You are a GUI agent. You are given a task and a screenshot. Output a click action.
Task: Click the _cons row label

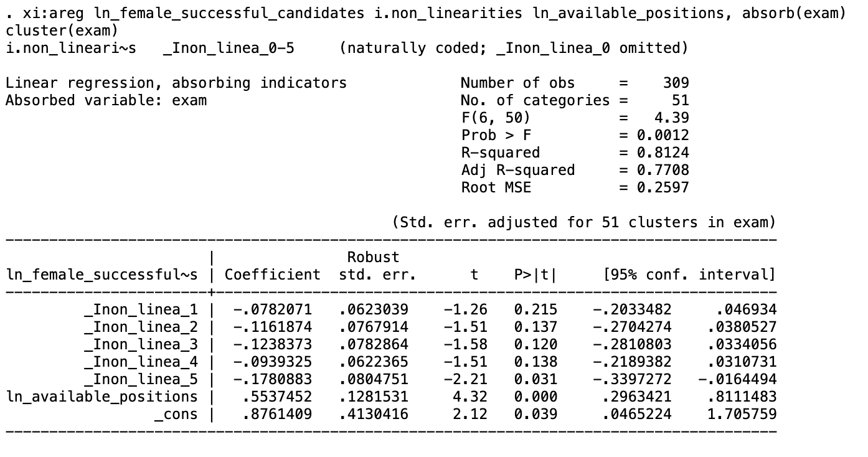176,414
